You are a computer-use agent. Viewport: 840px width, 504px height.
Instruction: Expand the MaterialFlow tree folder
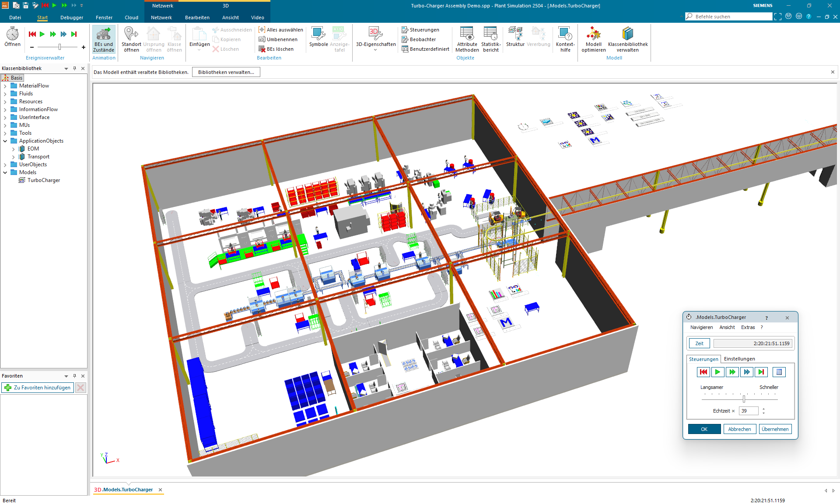[5, 85]
